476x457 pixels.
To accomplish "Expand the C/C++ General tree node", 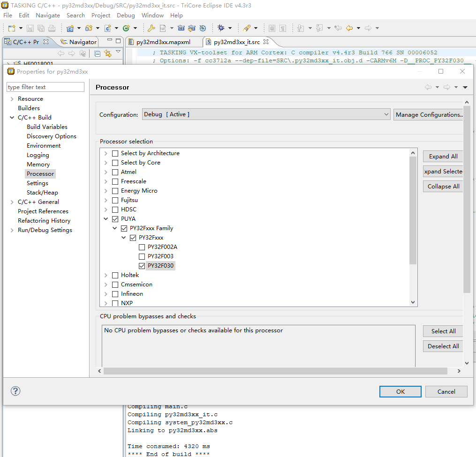I will (12, 202).
